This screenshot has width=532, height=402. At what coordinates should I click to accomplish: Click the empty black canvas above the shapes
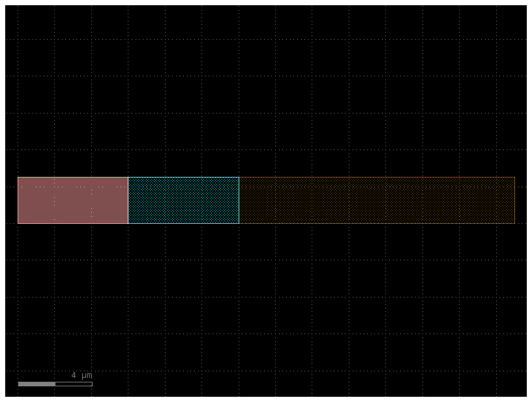pyautogui.click(x=261, y=98)
